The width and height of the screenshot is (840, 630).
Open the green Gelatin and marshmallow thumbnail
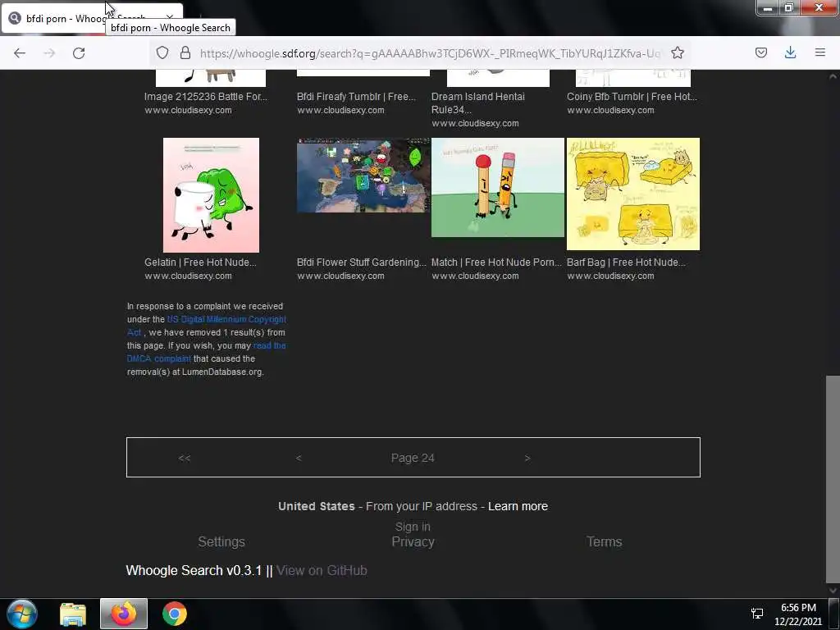click(211, 195)
